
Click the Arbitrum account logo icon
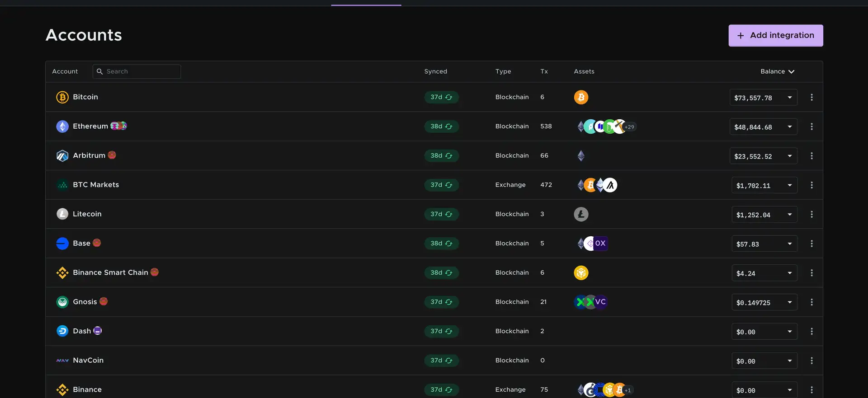pyautogui.click(x=62, y=156)
